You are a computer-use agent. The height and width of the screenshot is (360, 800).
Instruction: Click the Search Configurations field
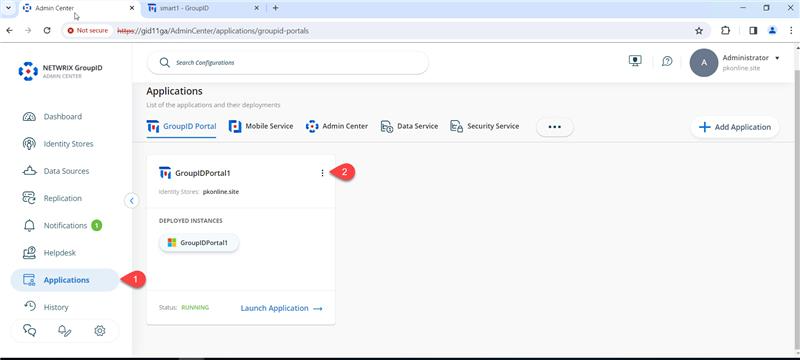[x=288, y=63]
